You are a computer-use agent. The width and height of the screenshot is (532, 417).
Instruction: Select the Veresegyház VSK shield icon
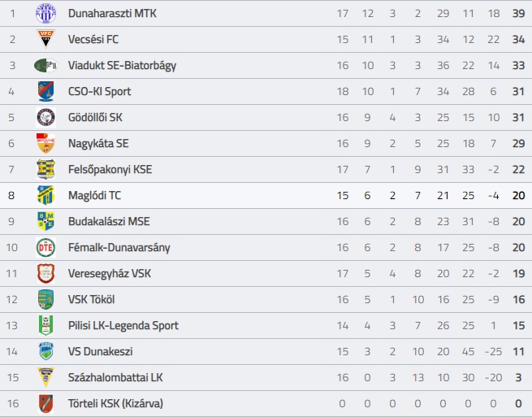pos(45,273)
